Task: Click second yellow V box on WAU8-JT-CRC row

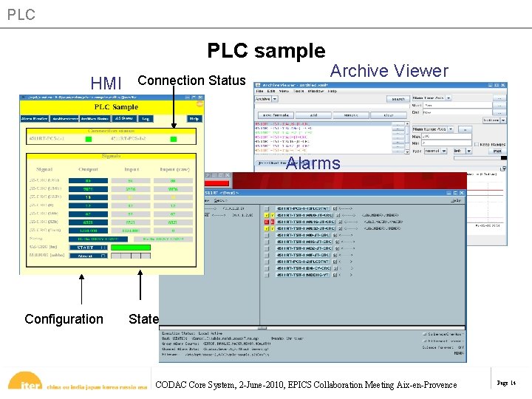Action: tap(272, 215)
